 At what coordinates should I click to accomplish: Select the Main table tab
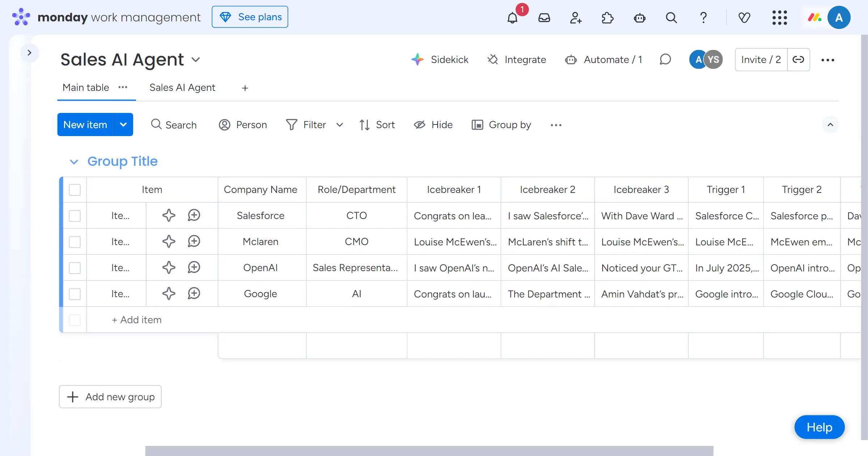pyautogui.click(x=86, y=88)
